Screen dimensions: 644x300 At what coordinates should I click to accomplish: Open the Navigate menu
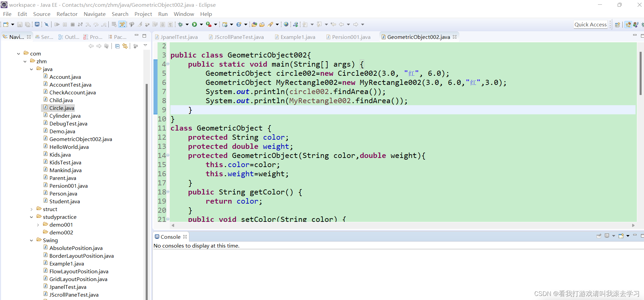tap(95, 14)
